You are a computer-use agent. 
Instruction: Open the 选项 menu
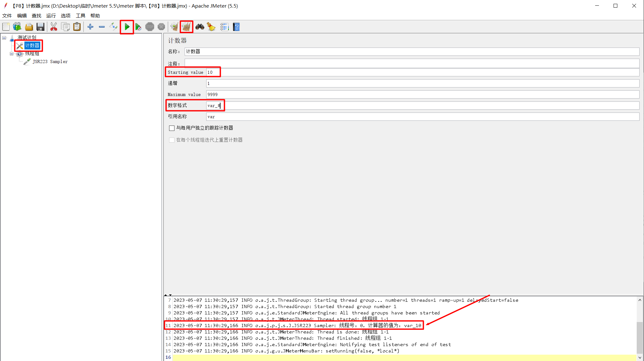tap(65, 16)
